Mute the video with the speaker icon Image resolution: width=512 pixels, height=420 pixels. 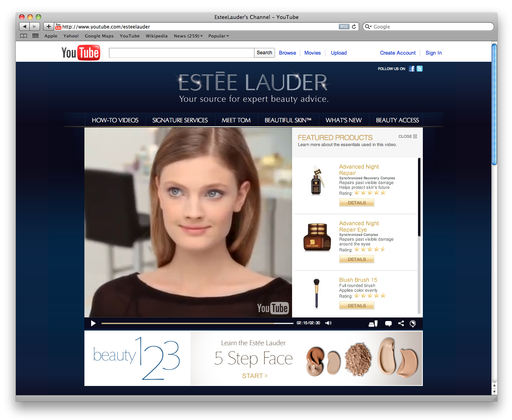point(328,323)
